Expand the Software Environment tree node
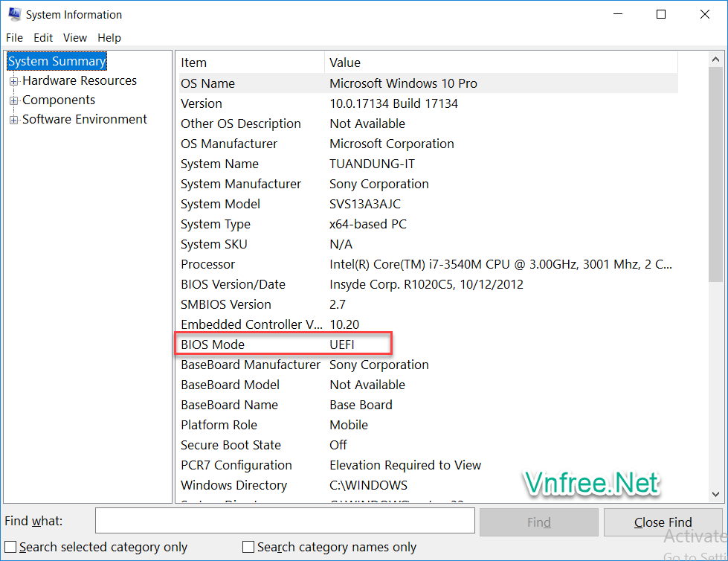Screen dimensions: 728x561 click(13, 120)
